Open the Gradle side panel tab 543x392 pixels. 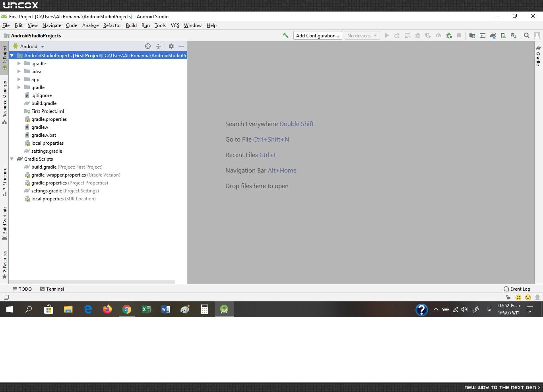(538, 56)
